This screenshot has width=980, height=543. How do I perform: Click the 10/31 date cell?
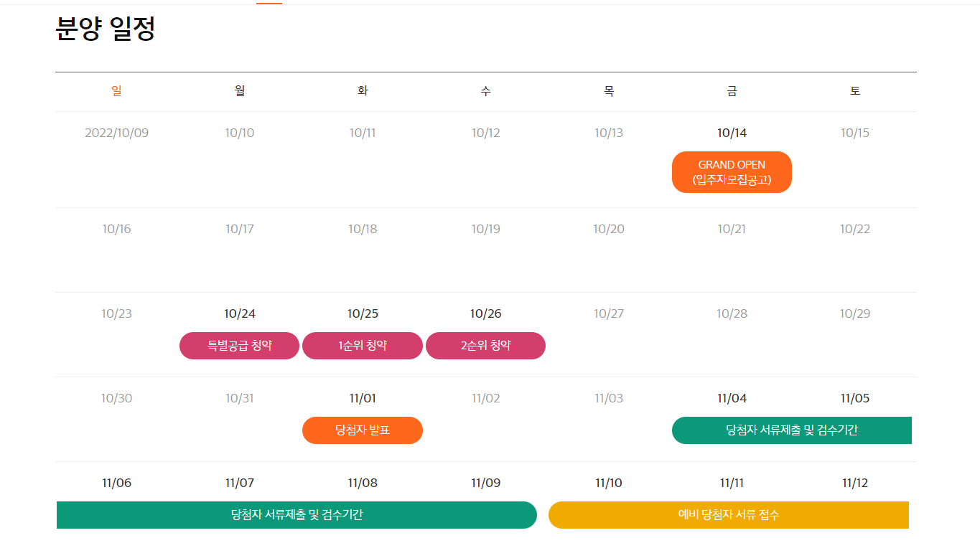click(238, 398)
